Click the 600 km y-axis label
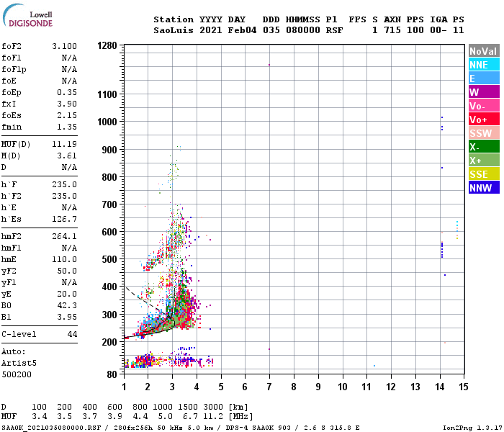504x432 pixels. pos(109,232)
